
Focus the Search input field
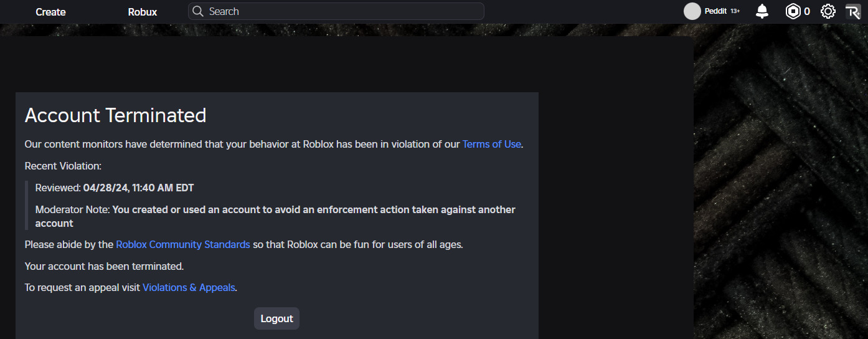click(x=336, y=11)
